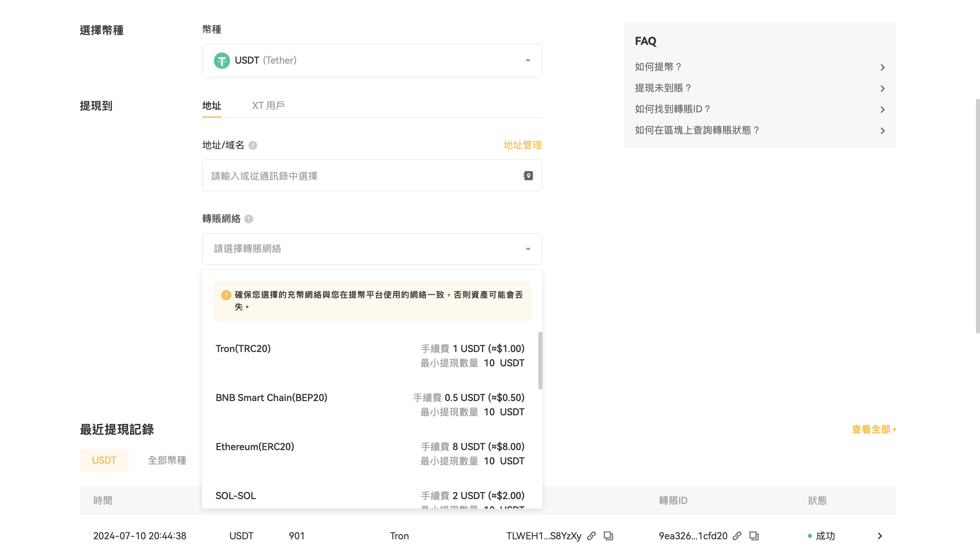Click the 時間 column header

click(x=103, y=500)
